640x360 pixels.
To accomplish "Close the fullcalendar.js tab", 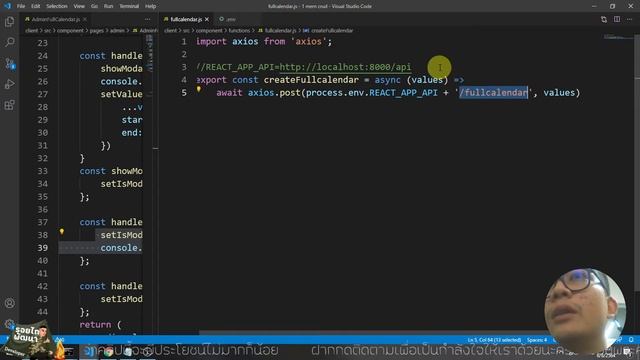I will [x=207, y=19].
